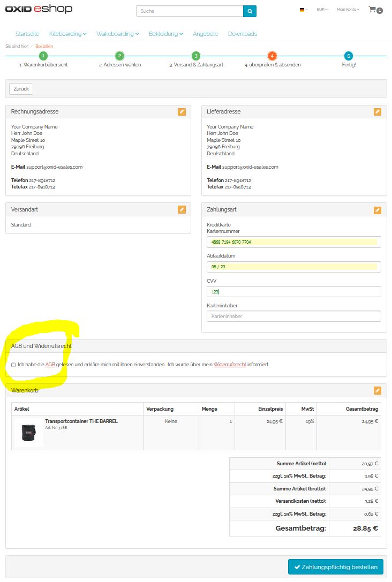Viewport: 392px width, 582px height.
Task: Open the Widerrufsrecht link
Action: pos(230,365)
